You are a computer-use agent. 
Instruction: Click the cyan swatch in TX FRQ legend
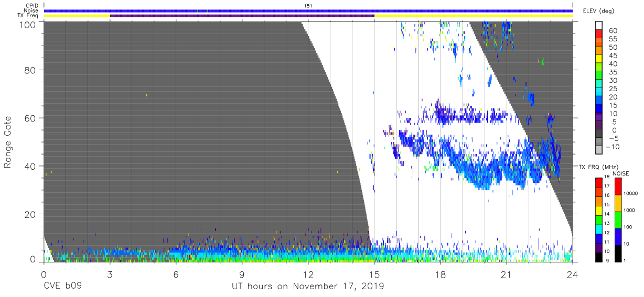click(x=599, y=229)
